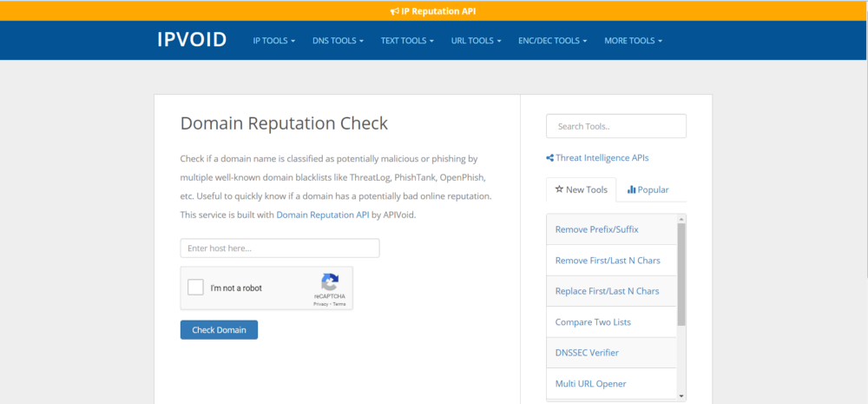The width and height of the screenshot is (868, 404).
Task: Click the IPVOID logo
Action: point(192,40)
